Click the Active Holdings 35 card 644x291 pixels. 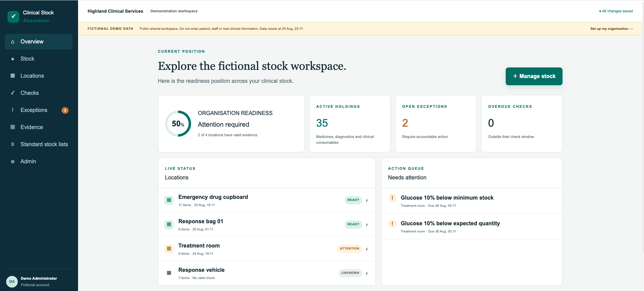[350, 124]
